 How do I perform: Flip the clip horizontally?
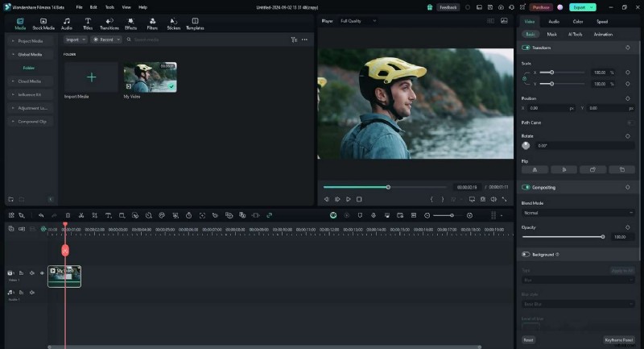[x=535, y=169]
